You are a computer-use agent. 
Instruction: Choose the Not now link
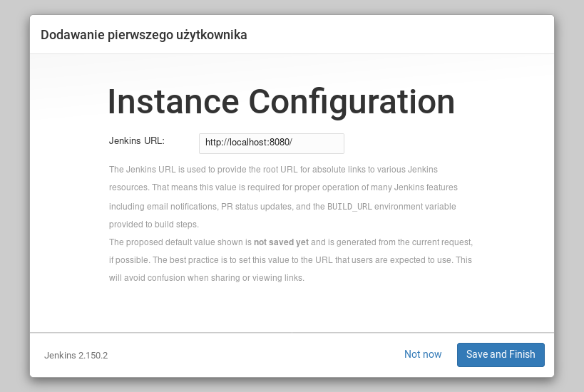[423, 354]
